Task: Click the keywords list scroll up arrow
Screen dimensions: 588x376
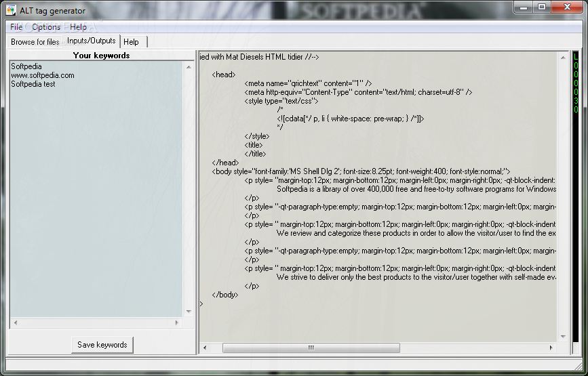Action: [x=189, y=67]
